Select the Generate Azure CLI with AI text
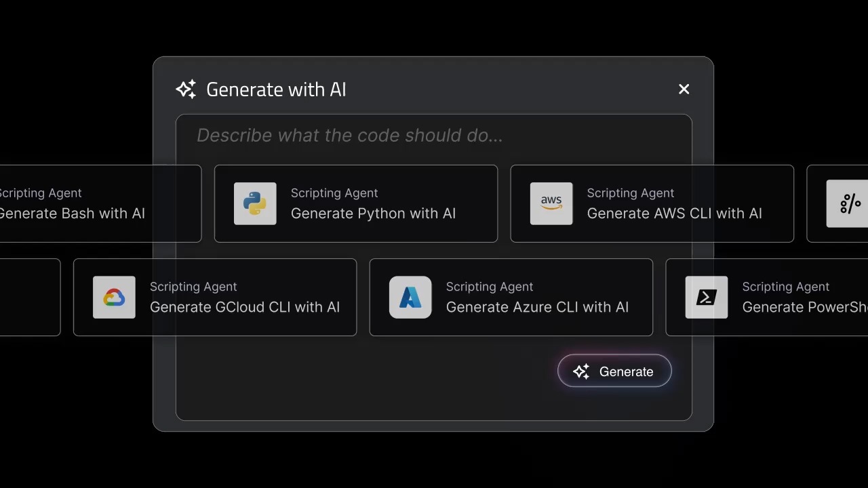Viewport: 868px width, 488px height. click(x=537, y=307)
